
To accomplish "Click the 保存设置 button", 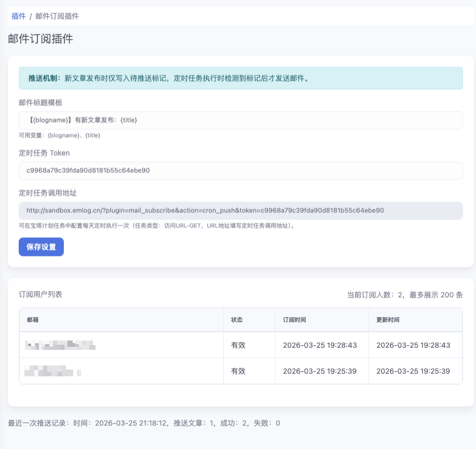I will (x=42, y=247).
